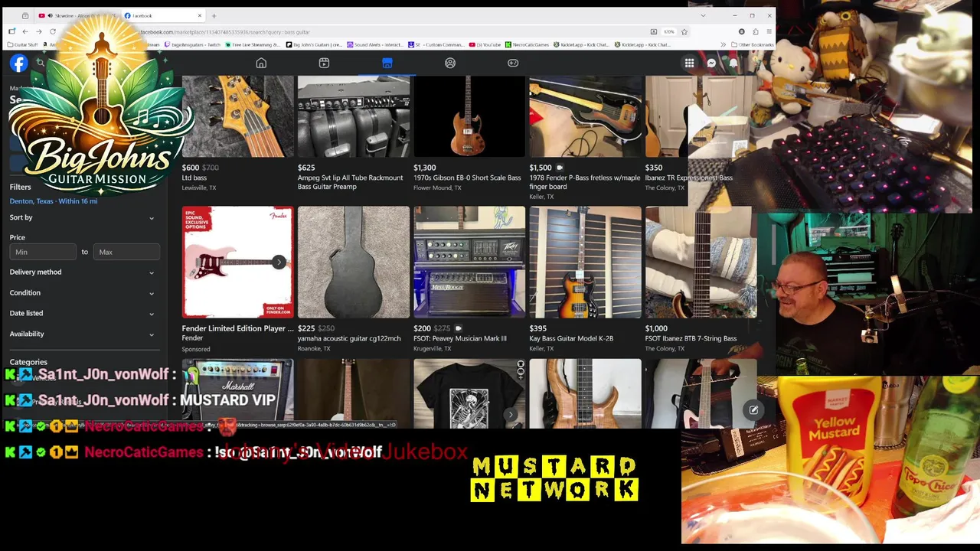
Task: Open the Facebook Groups icon
Action: click(450, 63)
